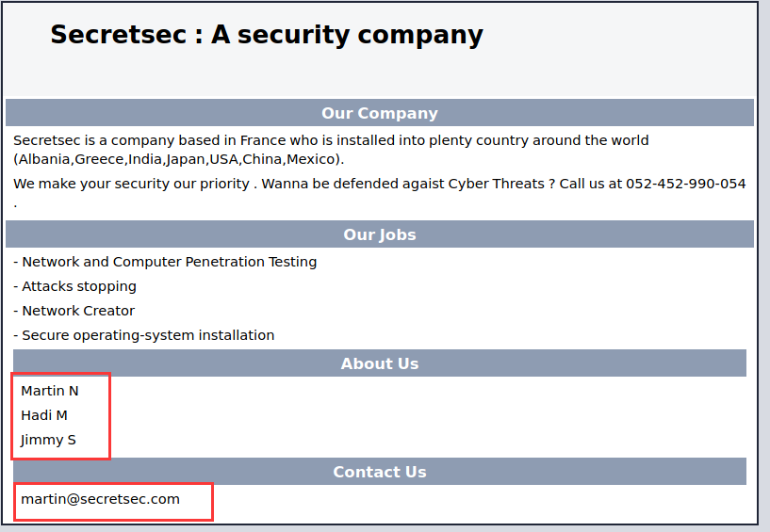This screenshot has height=532, width=770.
Task: Click the name Martin N
Action: (50, 391)
